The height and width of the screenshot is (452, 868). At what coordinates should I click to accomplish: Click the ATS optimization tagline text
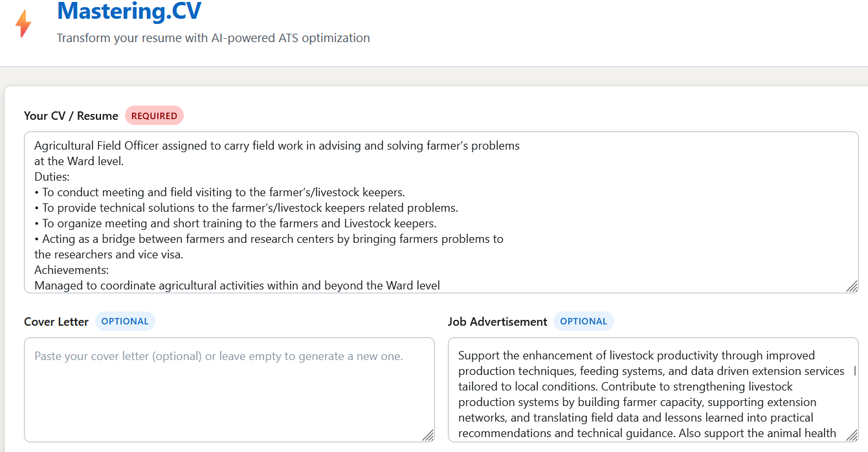[214, 38]
